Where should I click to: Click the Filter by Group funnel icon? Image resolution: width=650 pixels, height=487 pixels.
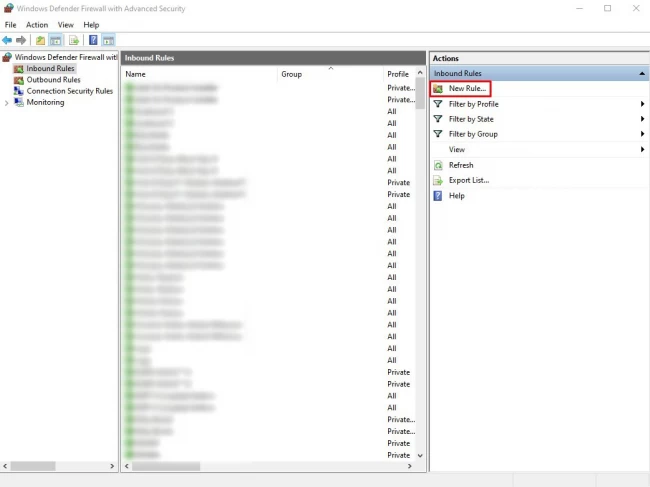(438, 134)
